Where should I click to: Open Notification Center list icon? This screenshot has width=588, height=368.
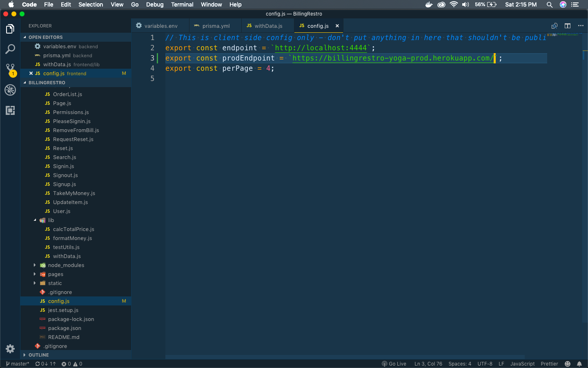(x=575, y=4)
